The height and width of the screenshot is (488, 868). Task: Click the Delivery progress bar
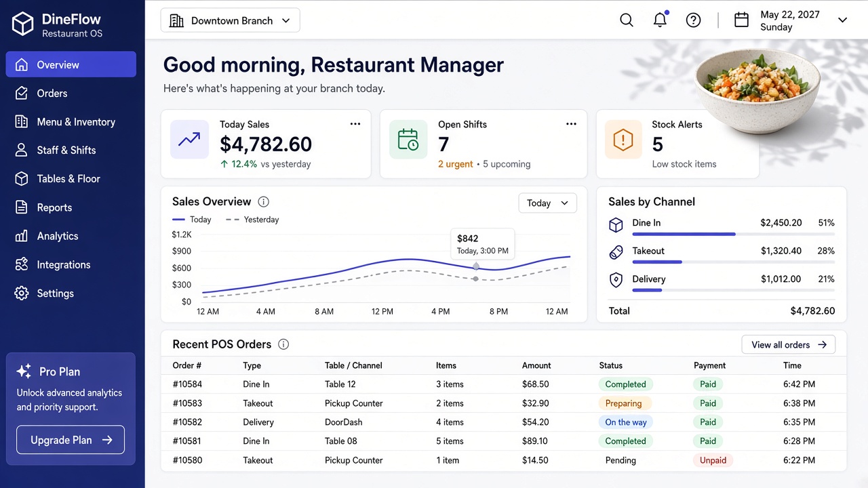coord(733,290)
